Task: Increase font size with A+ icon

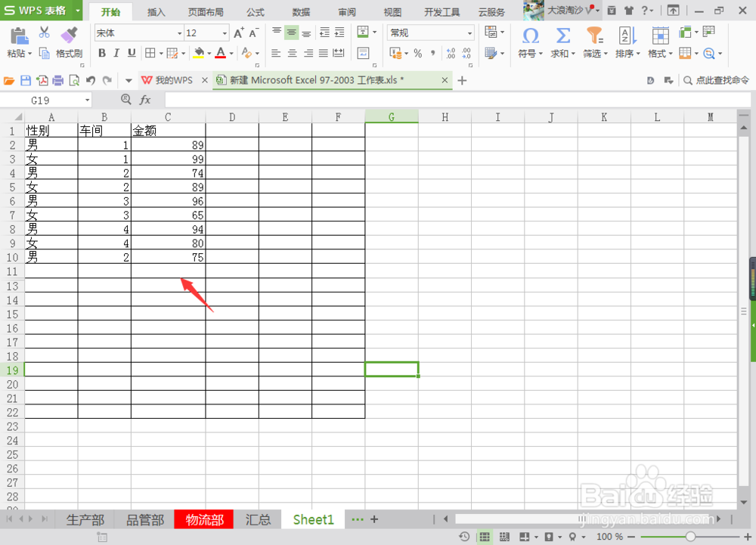Action: click(239, 33)
